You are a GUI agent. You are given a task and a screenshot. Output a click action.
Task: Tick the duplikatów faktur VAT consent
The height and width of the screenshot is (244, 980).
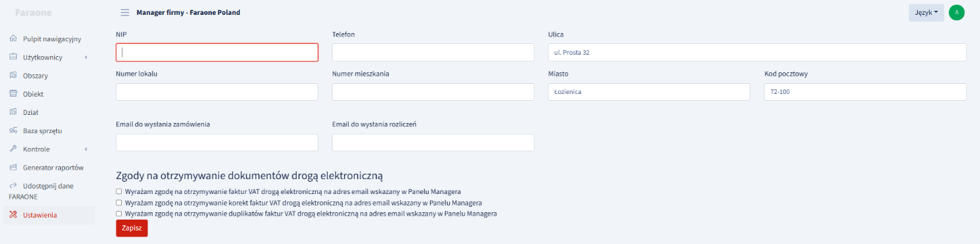pyautogui.click(x=119, y=213)
